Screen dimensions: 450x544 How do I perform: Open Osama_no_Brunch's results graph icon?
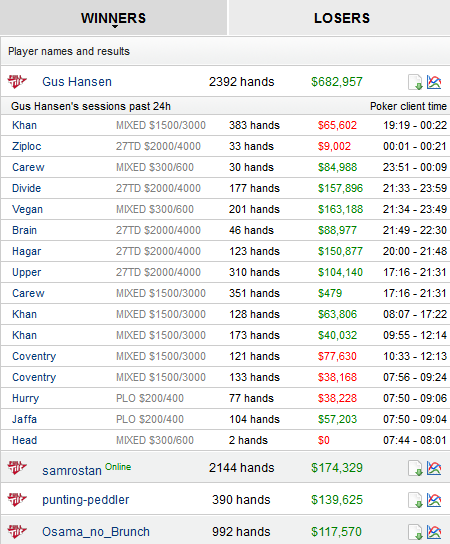pyautogui.click(x=434, y=532)
